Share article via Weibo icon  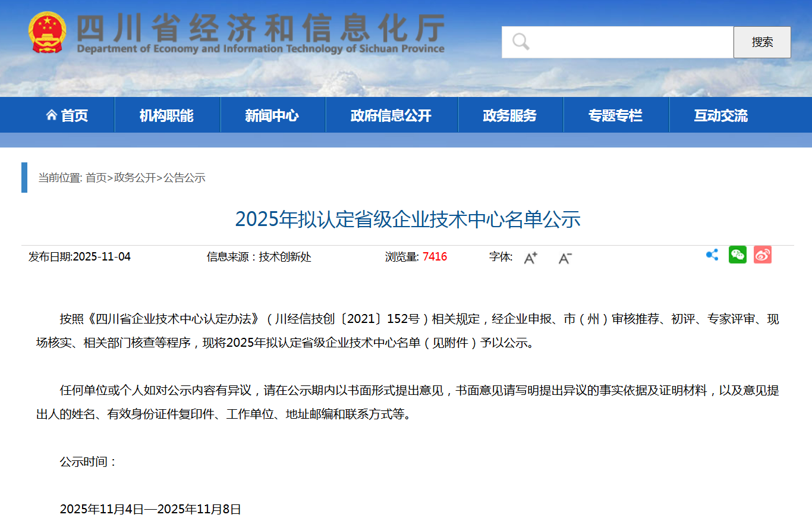(762, 255)
